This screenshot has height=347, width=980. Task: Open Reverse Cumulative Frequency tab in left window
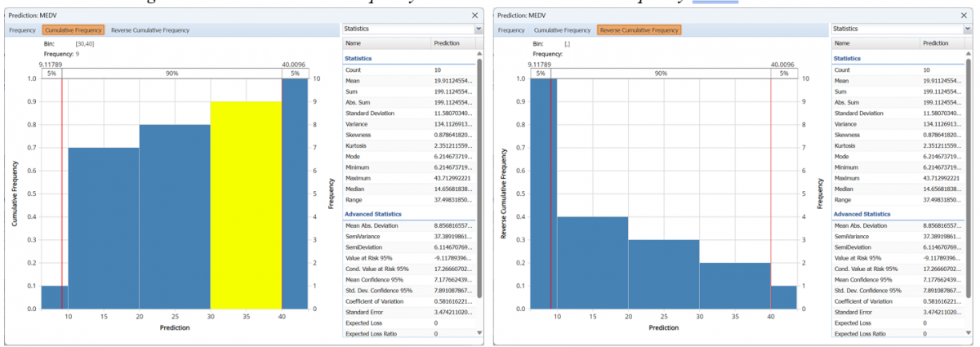149,30
